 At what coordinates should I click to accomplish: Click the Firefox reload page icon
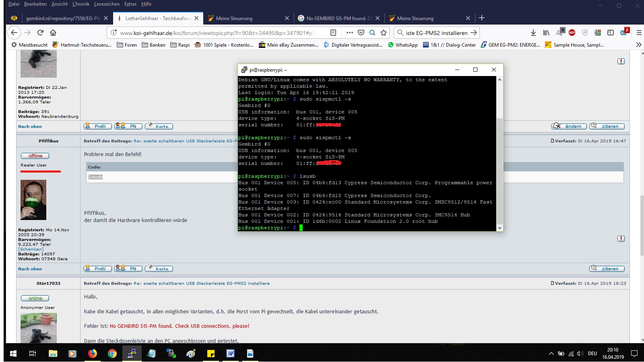click(x=40, y=33)
